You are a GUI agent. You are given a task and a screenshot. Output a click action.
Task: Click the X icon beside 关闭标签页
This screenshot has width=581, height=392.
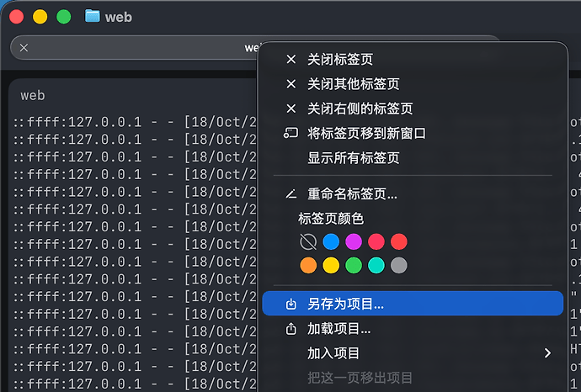291,59
